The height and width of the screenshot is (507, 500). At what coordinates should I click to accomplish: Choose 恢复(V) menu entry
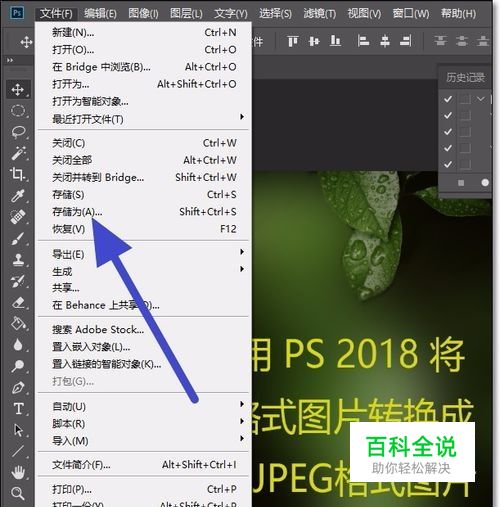(143, 229)
